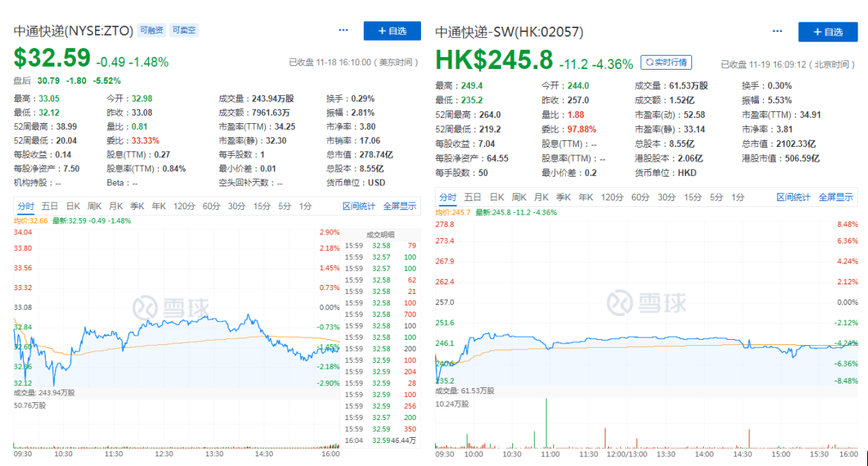Image resolution: width=868 pixels, height=466 pixels.
Task: Click the 实时行情 refresh button
Action: [x=666, y=62]
